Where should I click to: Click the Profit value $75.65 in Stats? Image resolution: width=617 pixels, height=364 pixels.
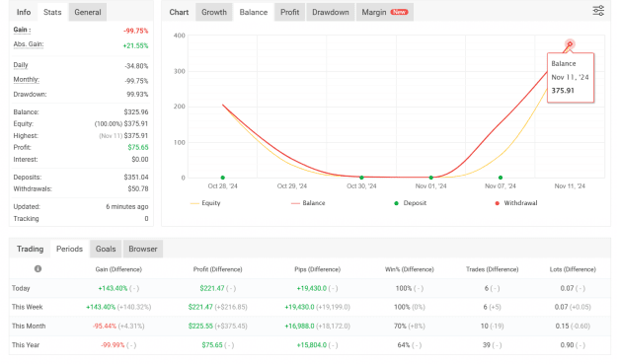[x=138, y=147]
